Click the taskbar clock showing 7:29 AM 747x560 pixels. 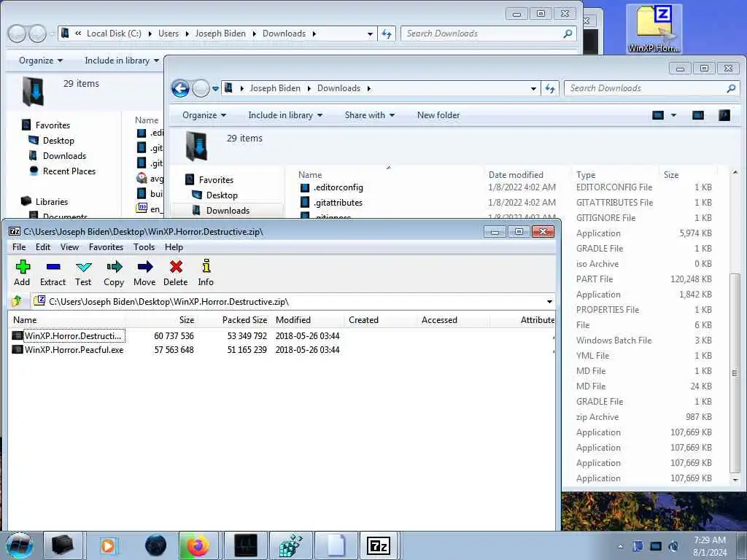(710, 546)
